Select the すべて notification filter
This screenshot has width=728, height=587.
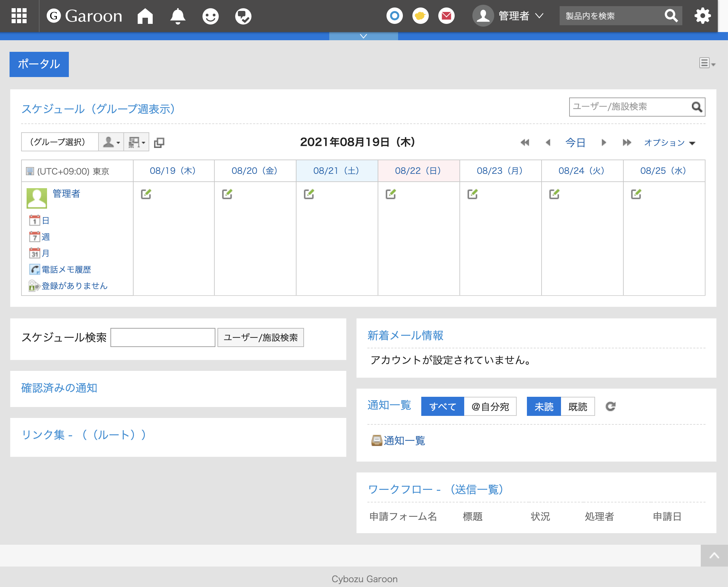[442, 406]
